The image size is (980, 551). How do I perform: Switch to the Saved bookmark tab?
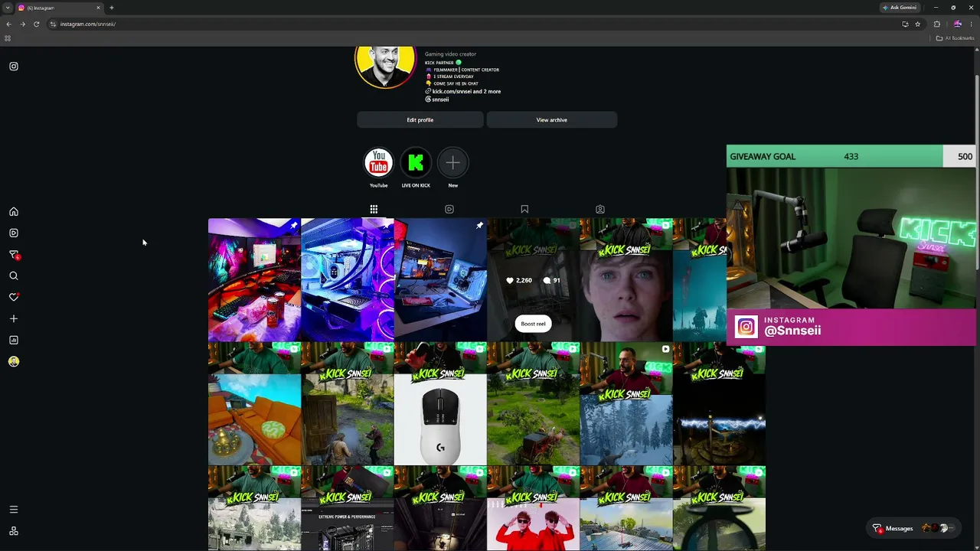click(524, 209)
